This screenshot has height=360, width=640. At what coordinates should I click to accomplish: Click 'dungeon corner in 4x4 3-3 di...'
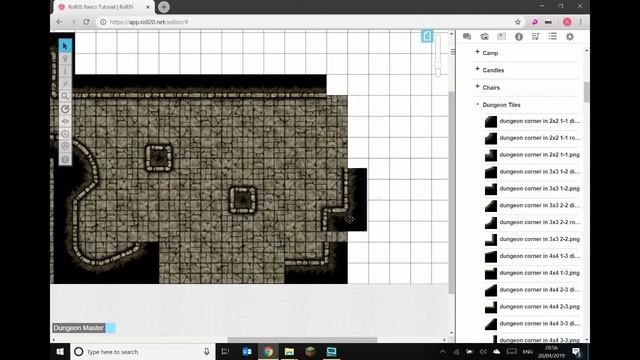[x=540, y=324]
